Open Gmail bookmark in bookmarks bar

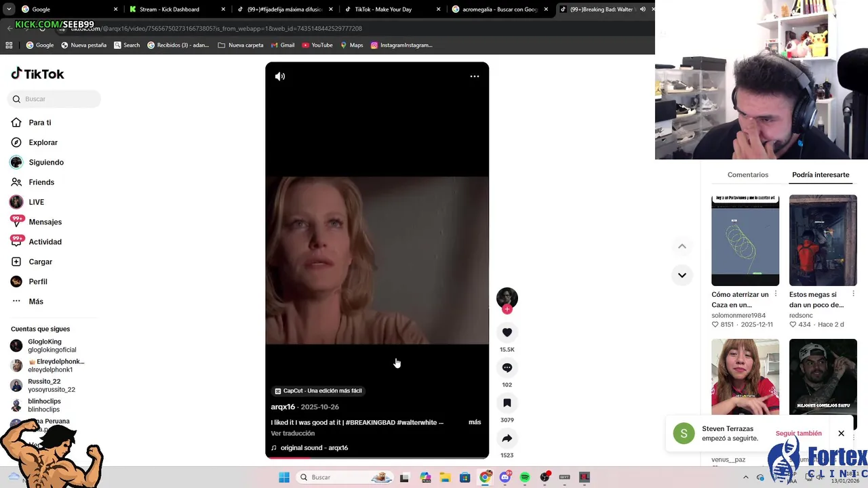pyautogui.click(x=283, y=45)
